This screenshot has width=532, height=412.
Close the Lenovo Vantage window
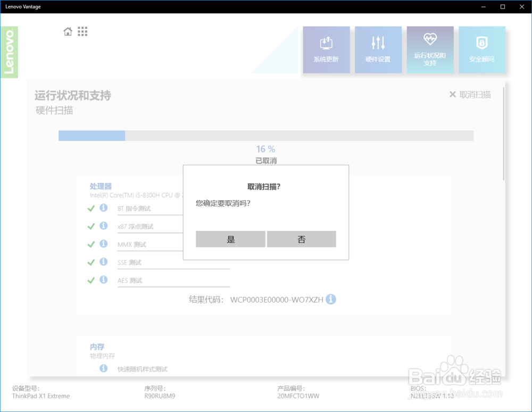[x=522, y=7]
